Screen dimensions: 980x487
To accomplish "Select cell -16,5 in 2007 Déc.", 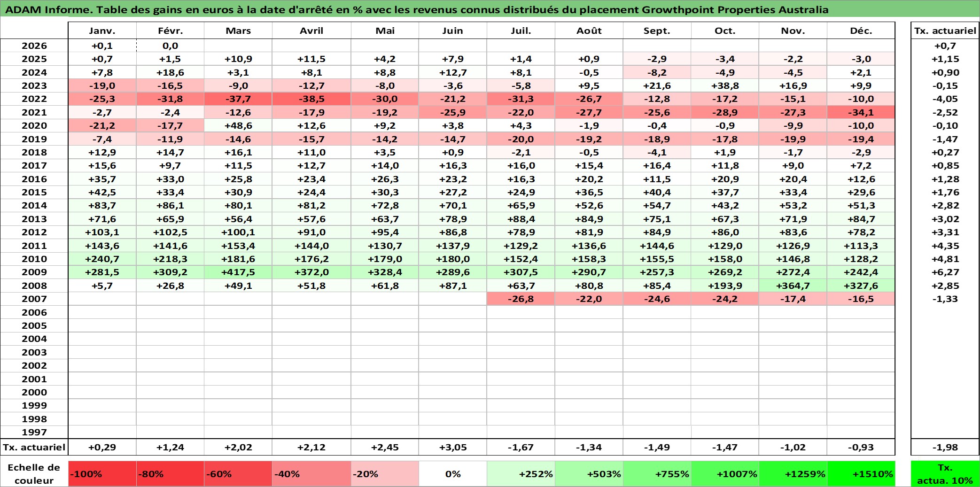I will [861, 299].
